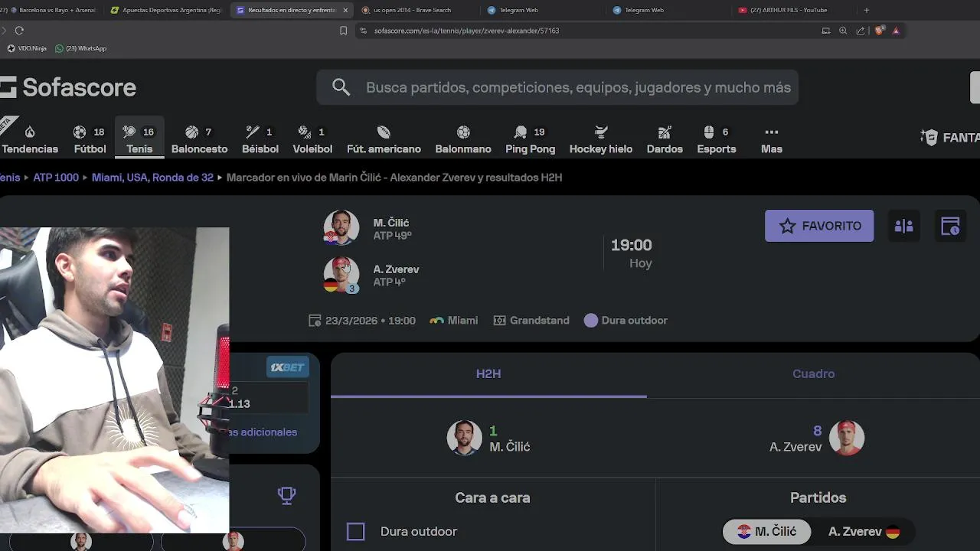Open the Béisbol category
This screenshot has height=551, width=980.
pyautogui.click(x=260, y=140)
